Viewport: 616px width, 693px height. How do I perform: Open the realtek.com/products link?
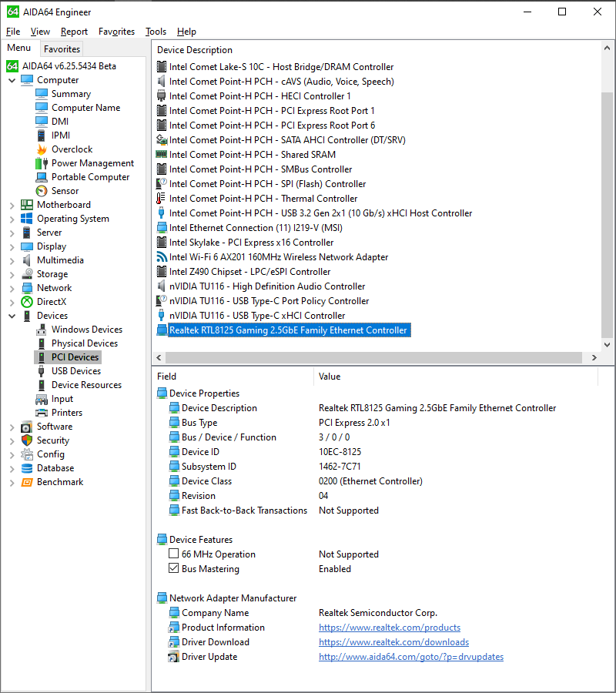click(x=390, y=628)
